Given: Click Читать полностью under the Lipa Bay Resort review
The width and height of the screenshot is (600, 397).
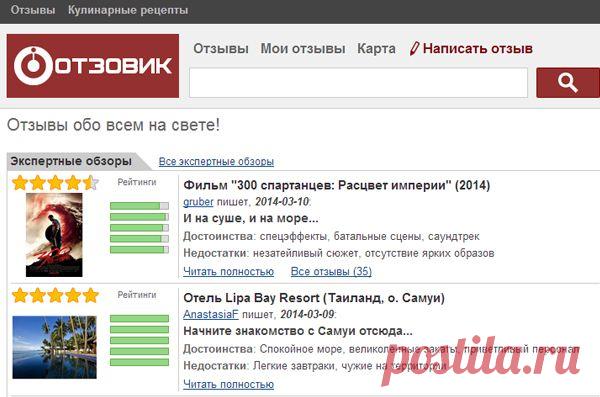Looking at the screenshot, I should 228,384.
